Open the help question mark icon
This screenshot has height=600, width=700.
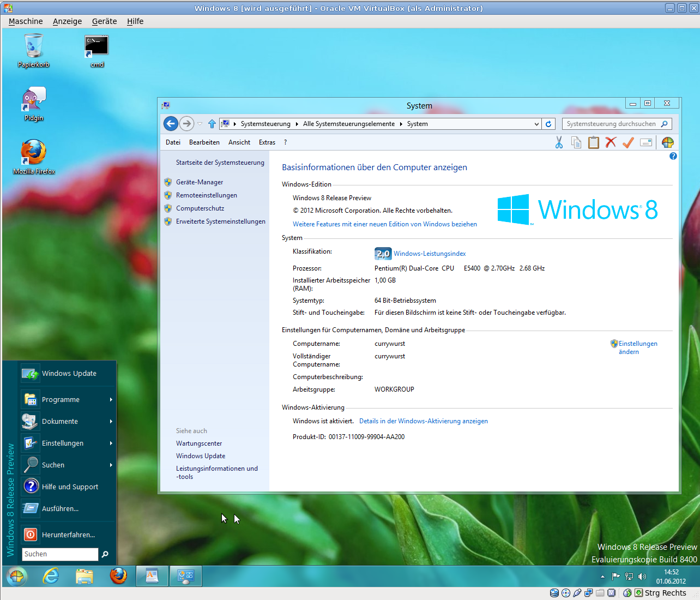tap(673, 156)
